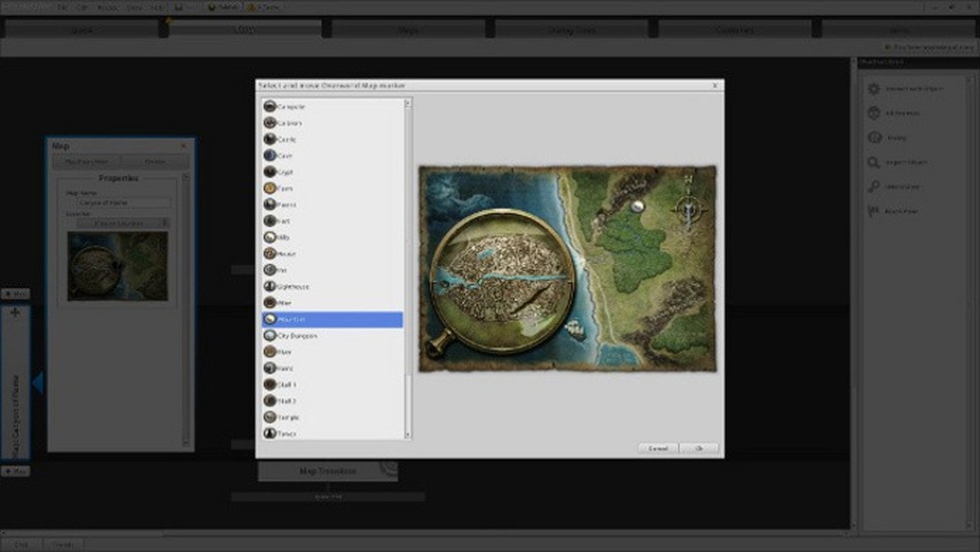
Task: Click the Map Transition node in background
Action: coord(328,470)
